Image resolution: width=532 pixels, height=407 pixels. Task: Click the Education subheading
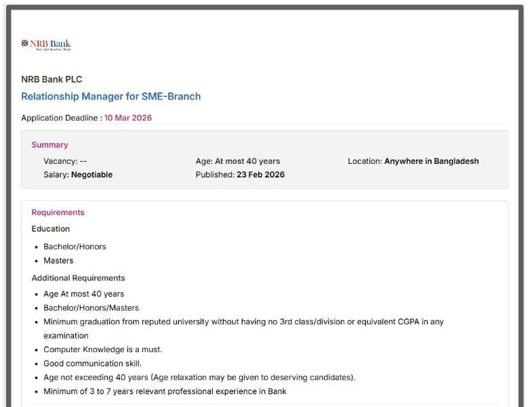[50, 229]
